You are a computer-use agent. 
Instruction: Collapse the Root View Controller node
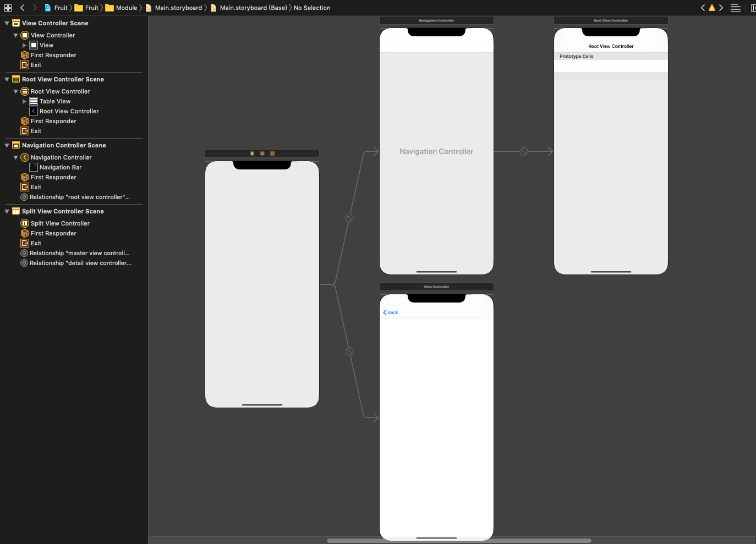tap(15, 91)
